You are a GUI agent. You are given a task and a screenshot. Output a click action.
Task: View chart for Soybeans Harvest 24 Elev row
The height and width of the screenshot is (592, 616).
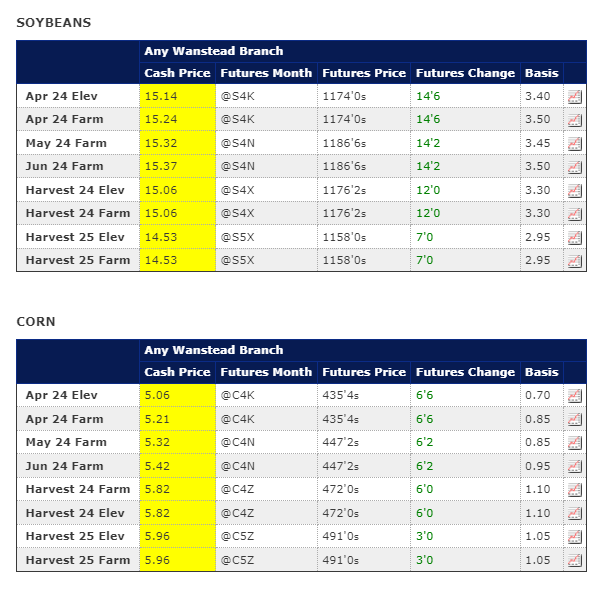point(575,190)
